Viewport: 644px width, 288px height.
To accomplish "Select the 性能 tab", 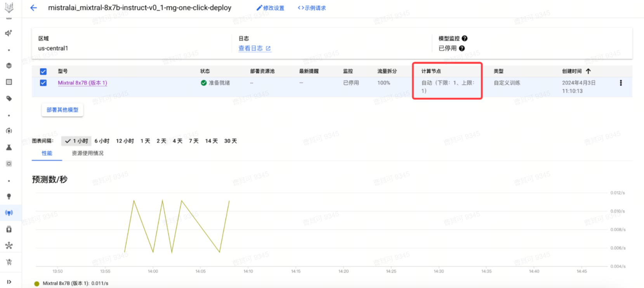I will pos(47,153).
